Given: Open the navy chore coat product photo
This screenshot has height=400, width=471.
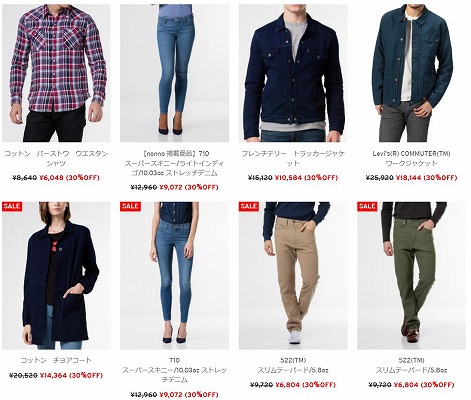Looking at the screenshot, I should (x=56, y=276).
